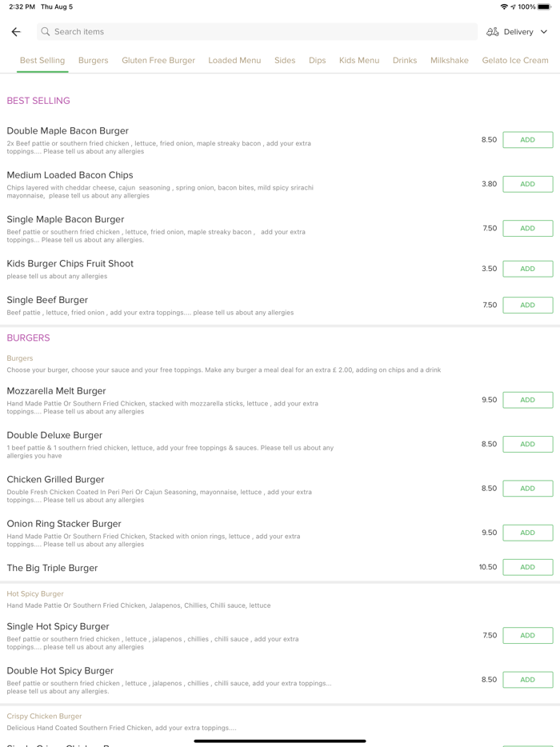Image resolution: width=560 pixels, height=747 pixels.
Task: Open the Gelato Ice Cream tab
Action: (515, 60)
